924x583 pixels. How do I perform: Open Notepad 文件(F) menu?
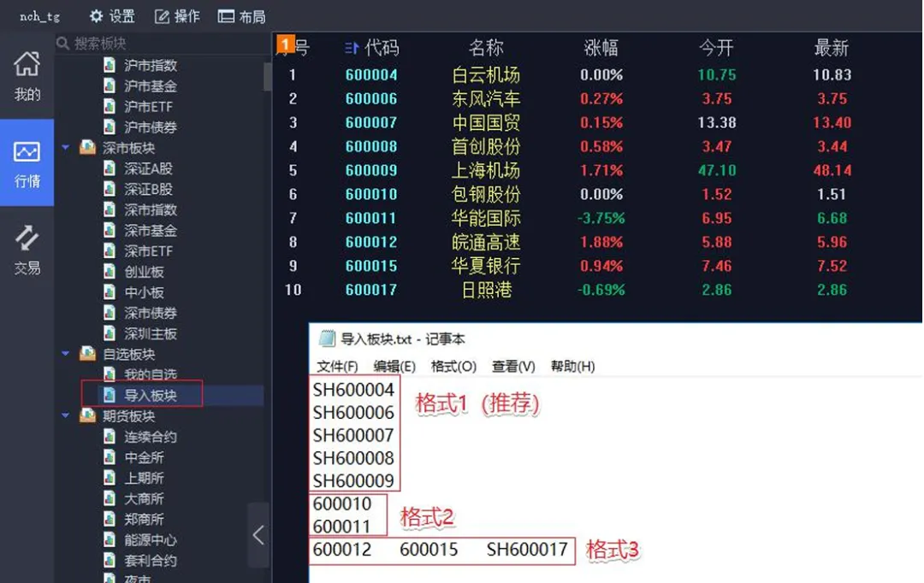[x=337, y=366]
